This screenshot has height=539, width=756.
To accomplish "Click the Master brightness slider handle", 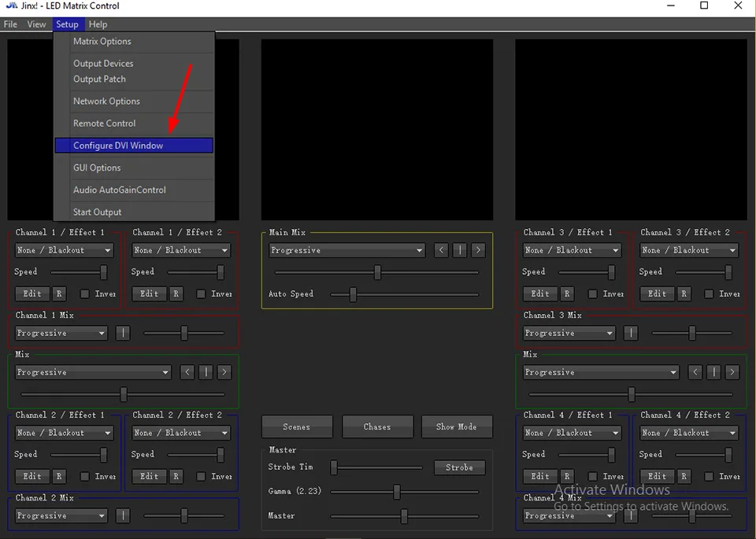I will point(404,516).
